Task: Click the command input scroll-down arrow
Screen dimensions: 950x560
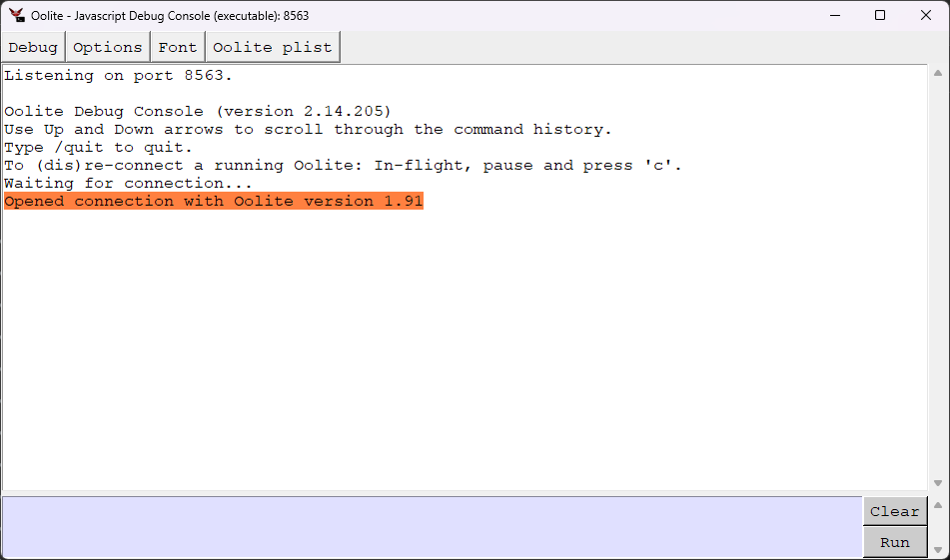Action: [x=938, y=550]
